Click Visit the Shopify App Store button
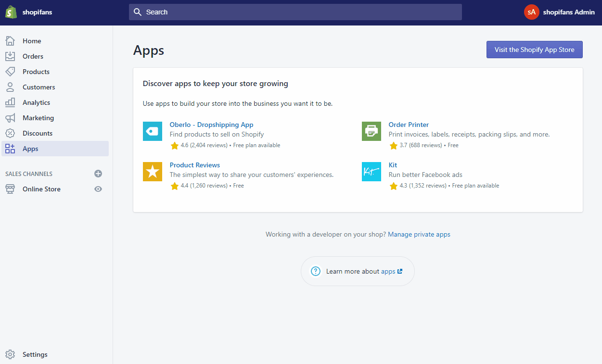 (x=535, y=50)
